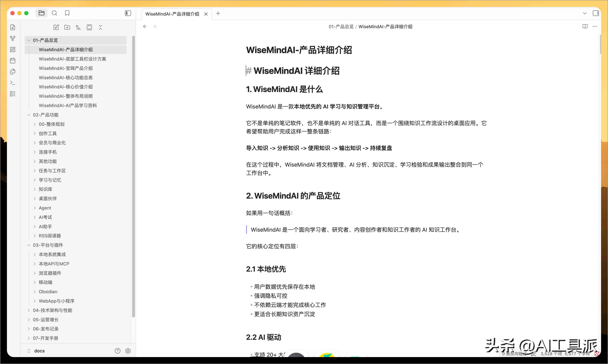Select the active WiseMindAI-产品详细介绍 note row

coord(75,49)
